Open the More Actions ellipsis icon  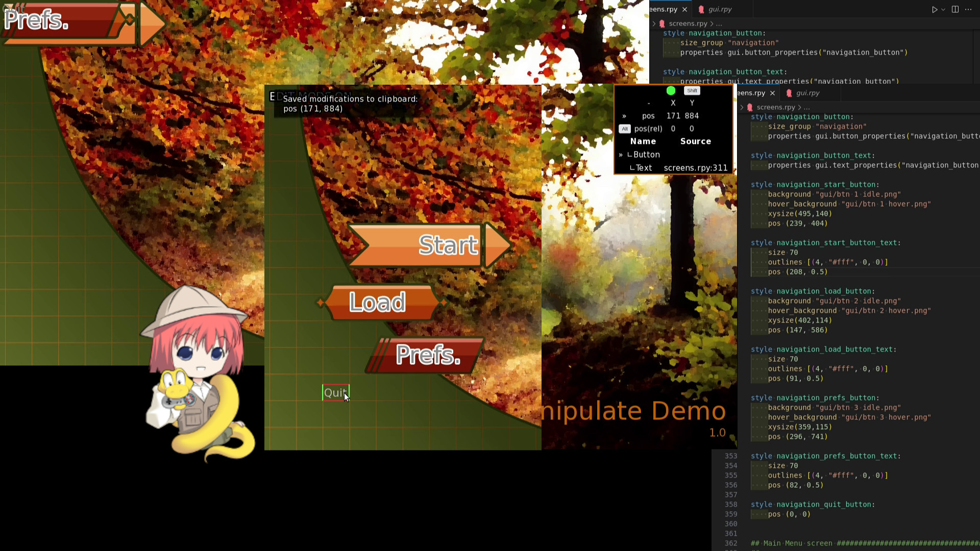pos(968,9)
